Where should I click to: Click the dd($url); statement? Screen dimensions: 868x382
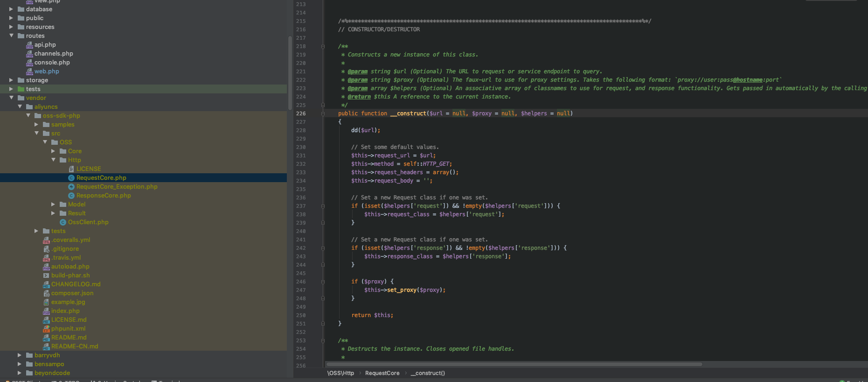366,130
